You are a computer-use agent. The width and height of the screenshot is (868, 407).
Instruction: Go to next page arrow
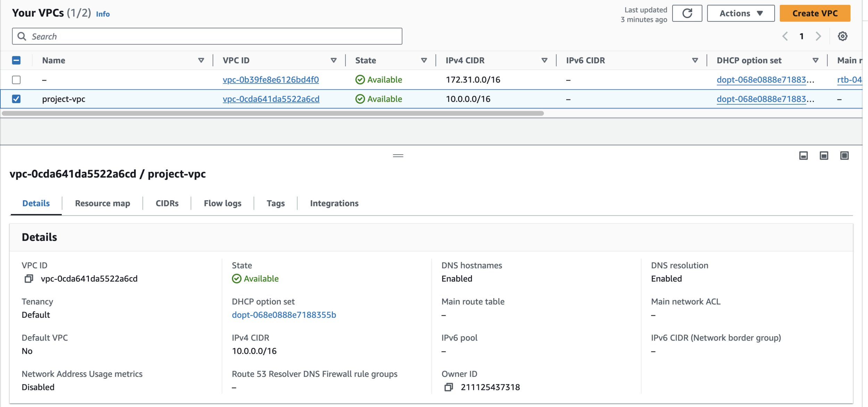[818, 36]
